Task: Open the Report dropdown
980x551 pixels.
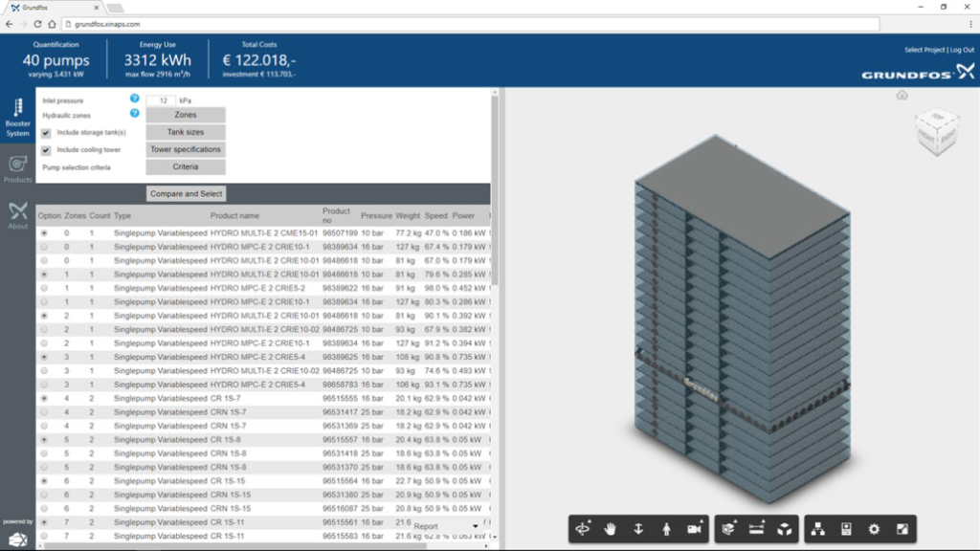Action: (x=446, y=526)
